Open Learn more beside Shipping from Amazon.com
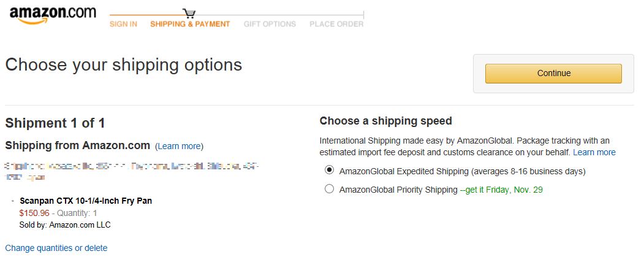The width and height of the screenshot is (644, 262). [x=179, y=146]
